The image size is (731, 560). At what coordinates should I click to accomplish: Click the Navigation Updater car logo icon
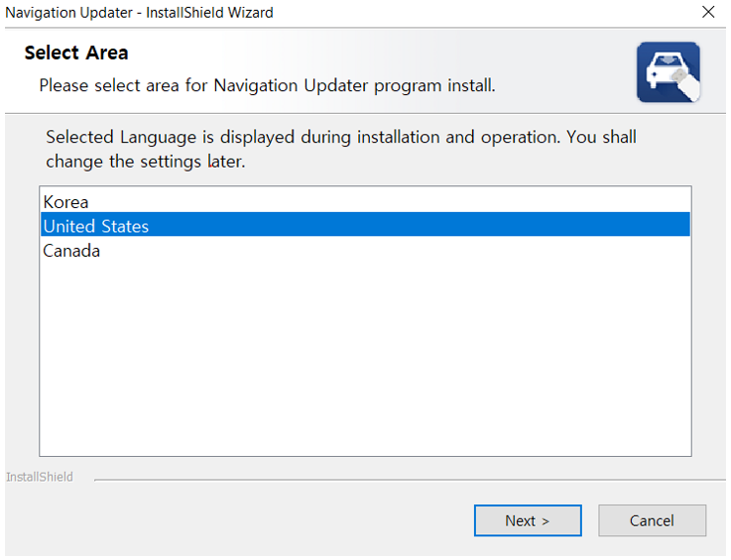[x=669, y=72]
